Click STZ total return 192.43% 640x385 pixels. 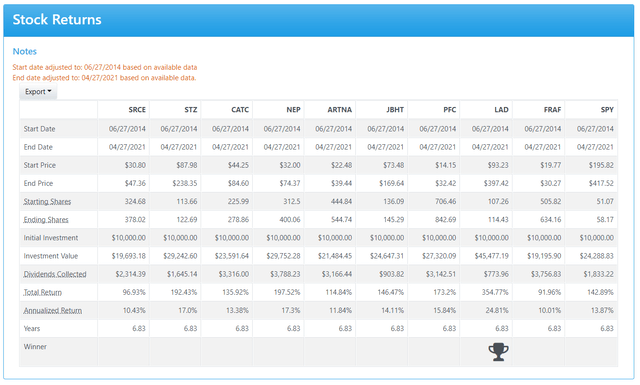[184, 292]
